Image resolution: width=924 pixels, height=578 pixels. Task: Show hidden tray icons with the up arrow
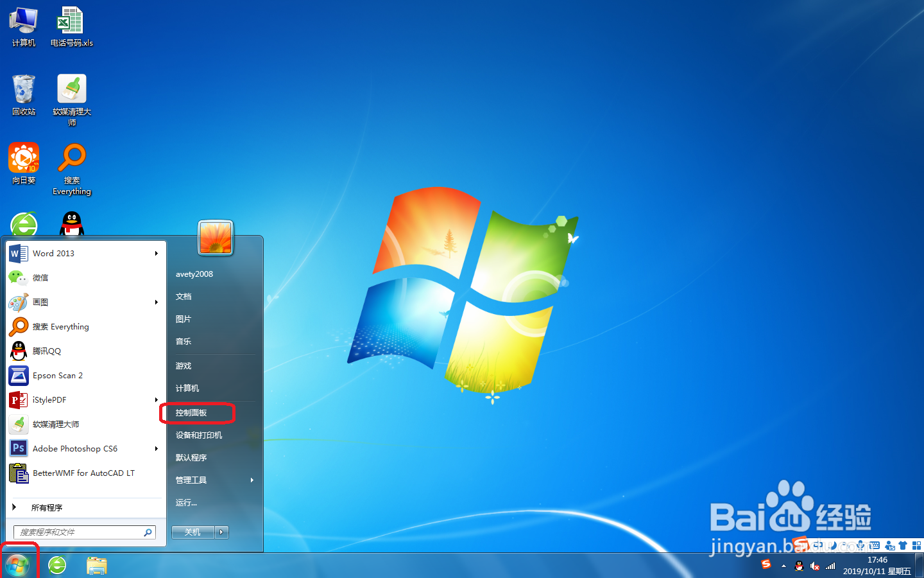(783, 566)
